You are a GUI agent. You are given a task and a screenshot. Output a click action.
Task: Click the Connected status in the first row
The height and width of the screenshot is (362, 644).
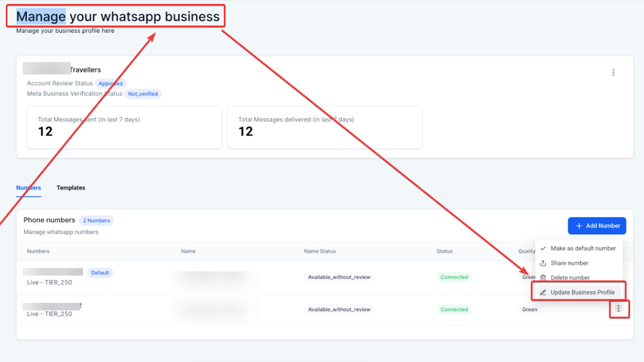(454, 277)
